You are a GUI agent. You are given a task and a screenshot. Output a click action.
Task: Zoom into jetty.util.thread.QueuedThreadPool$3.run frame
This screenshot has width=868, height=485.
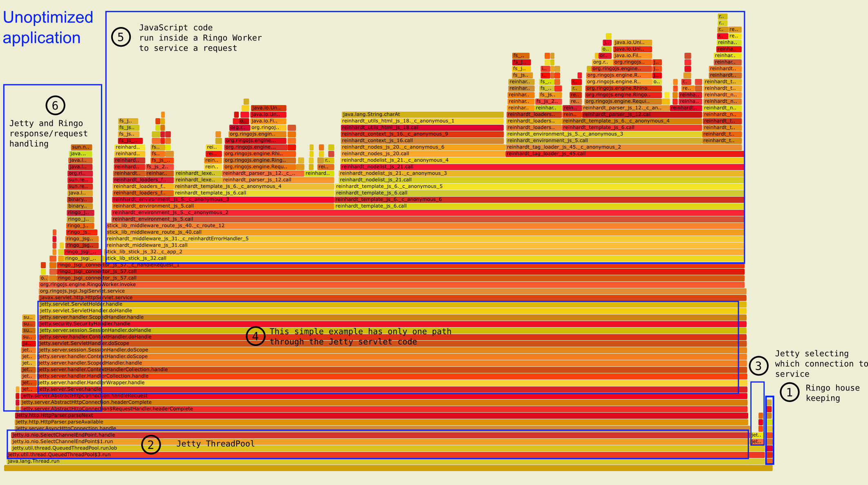point(386,455)
